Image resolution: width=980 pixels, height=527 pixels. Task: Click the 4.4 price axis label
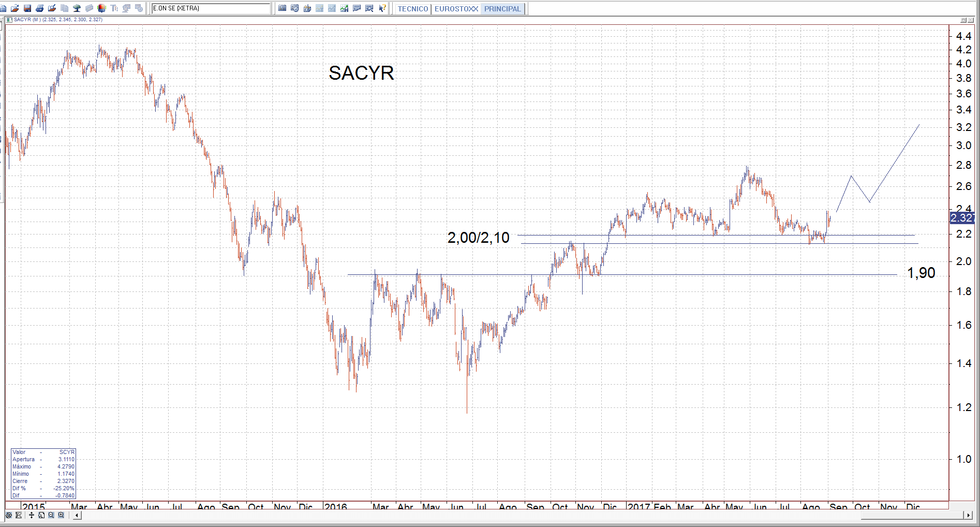[963, 36]
